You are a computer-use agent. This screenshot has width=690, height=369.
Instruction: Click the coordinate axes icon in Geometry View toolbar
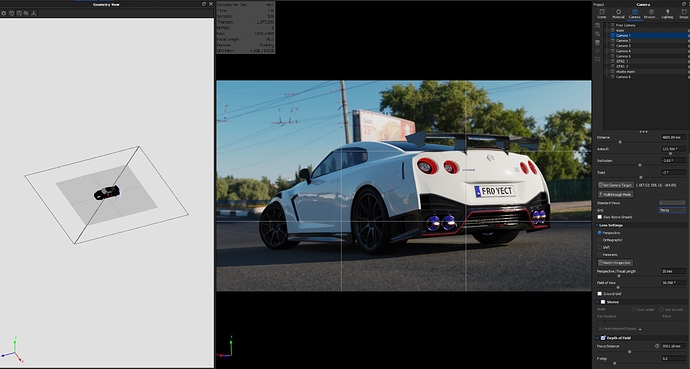point(34,13)
